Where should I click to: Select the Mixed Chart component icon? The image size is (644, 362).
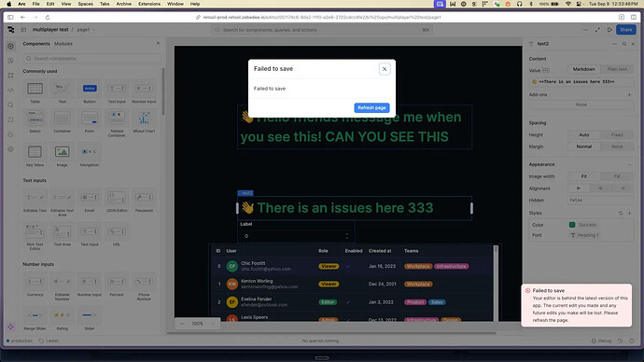[x=144, y=118]
